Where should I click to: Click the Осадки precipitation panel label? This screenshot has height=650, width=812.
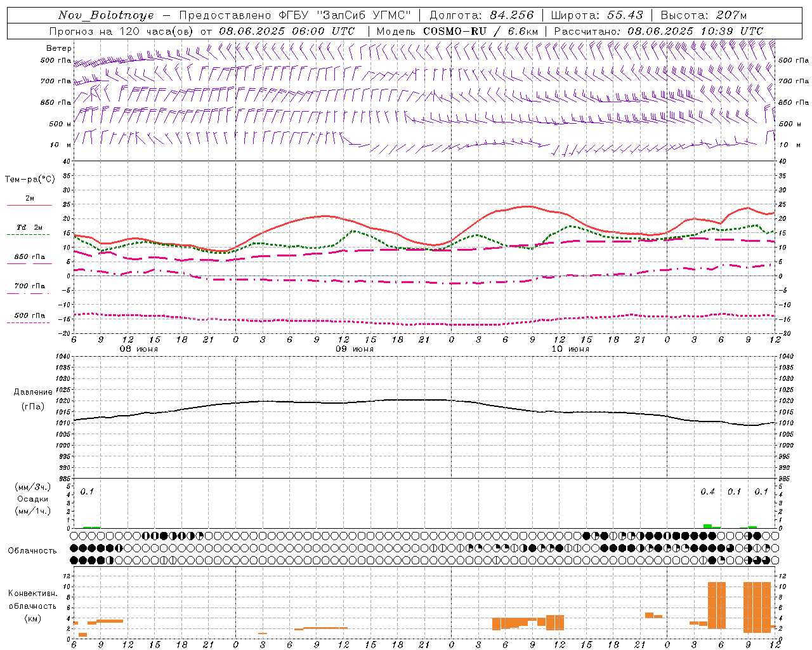33,499
